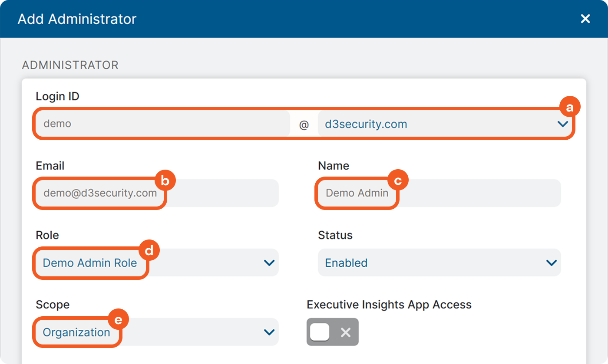The height and width of the screenshot is (364, 608).
Task: Click the orange "c" annotation badge
Action: 397,180
